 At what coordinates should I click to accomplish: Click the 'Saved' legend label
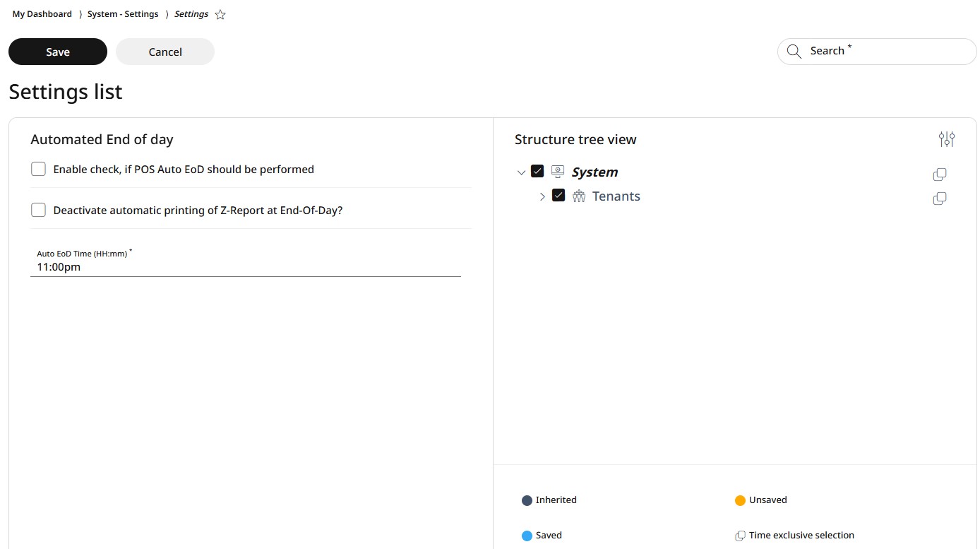[549, 535]
